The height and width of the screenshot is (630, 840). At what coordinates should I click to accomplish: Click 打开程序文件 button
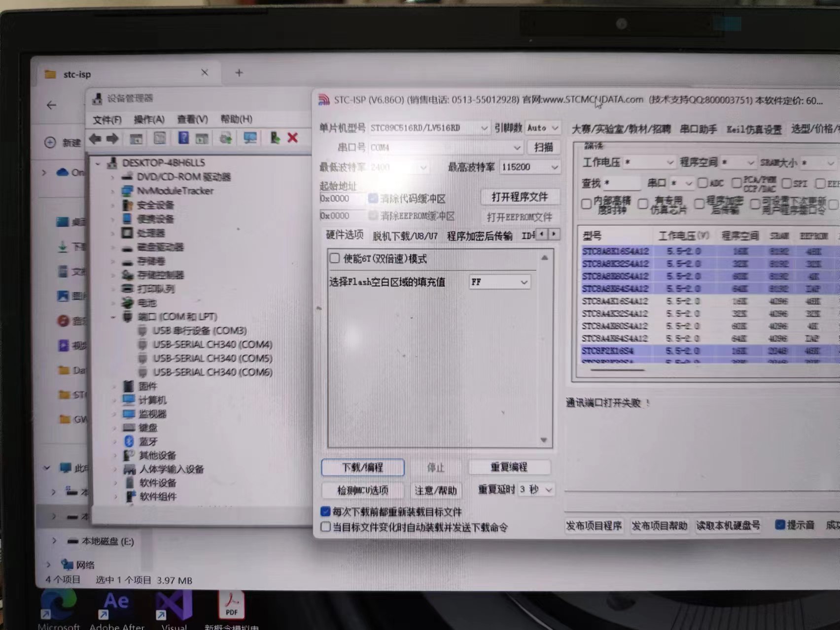click(520, 197)
